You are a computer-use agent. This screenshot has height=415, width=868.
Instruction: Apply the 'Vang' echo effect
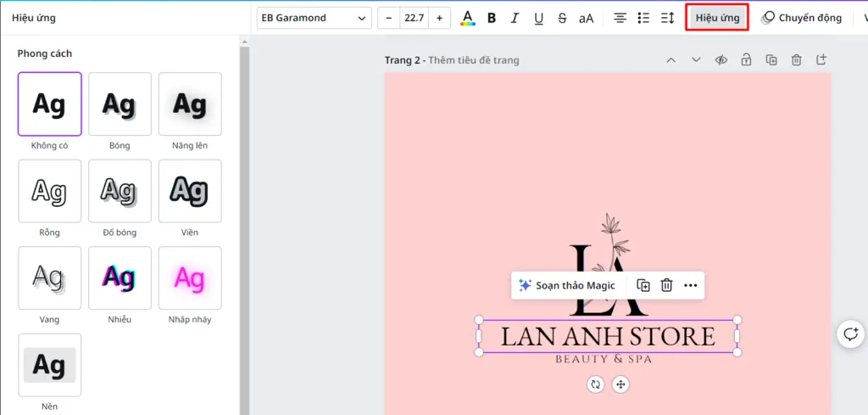50,278
